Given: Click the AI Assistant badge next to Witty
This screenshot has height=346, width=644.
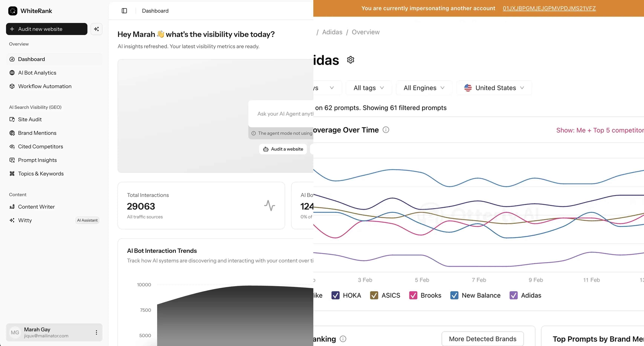Looking at the screenshot, I should point(87,220).
